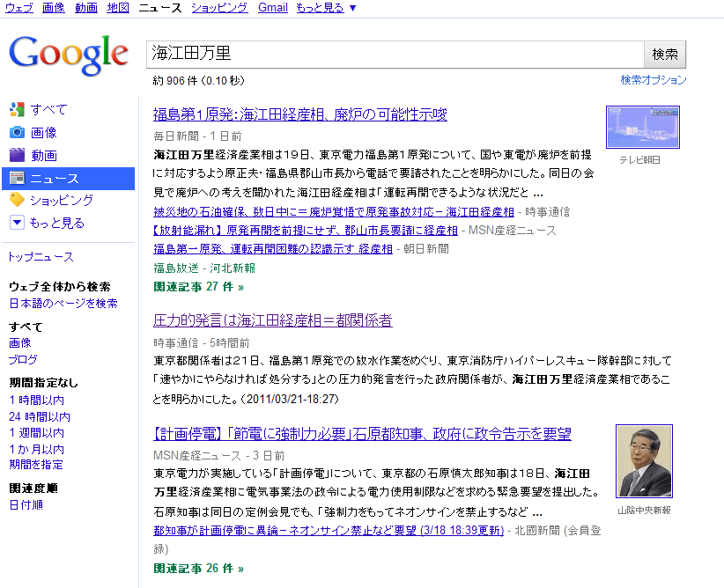Click the MSN産経ニュース - 3 日前 source line
Viewport: 724px width, 588px height.
click(219, 456)
